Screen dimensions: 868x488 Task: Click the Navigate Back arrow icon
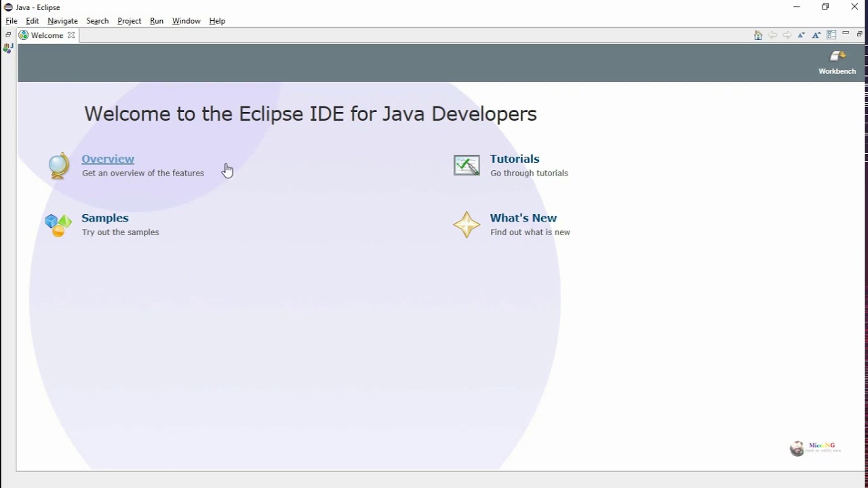(772, 35)
